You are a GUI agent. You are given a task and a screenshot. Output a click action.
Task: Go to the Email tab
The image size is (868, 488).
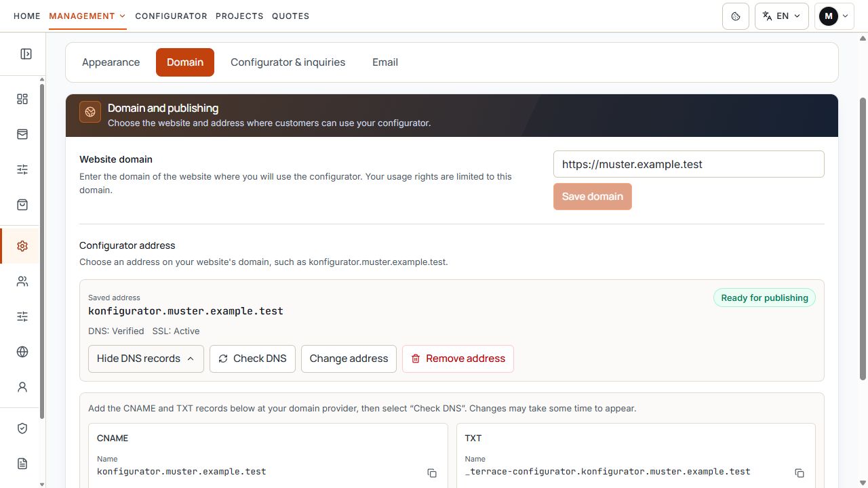coord(385,62)
